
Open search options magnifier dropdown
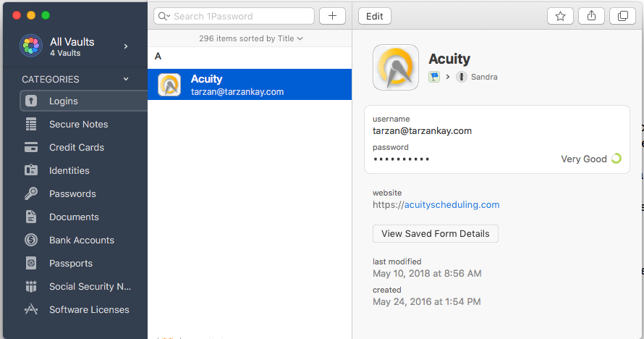click(164, 16)
